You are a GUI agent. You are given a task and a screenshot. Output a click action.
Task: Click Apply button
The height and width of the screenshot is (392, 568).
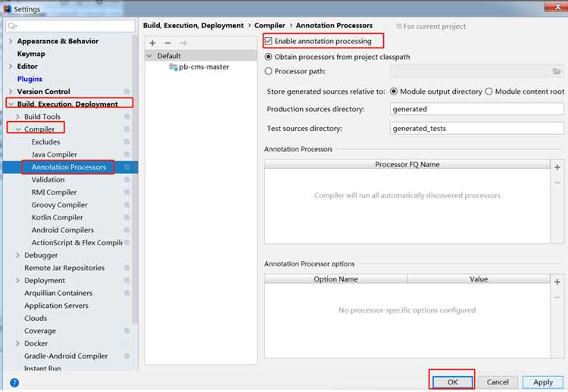coord(543,382)
